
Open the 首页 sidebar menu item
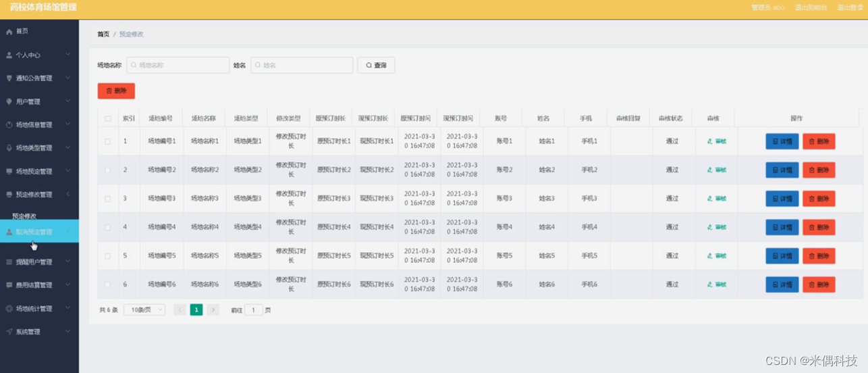39,32
